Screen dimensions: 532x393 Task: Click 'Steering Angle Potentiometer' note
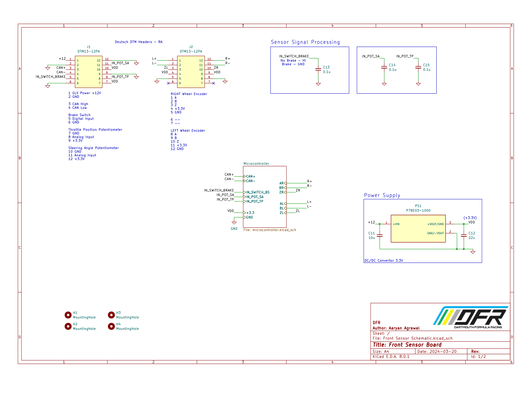[94, 148]
